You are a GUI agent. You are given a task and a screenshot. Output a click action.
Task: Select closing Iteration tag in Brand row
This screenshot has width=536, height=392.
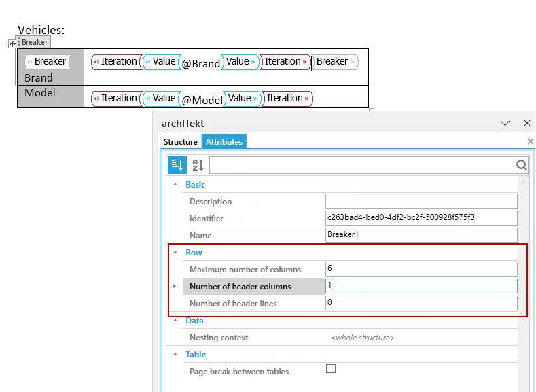pos(285,62)
